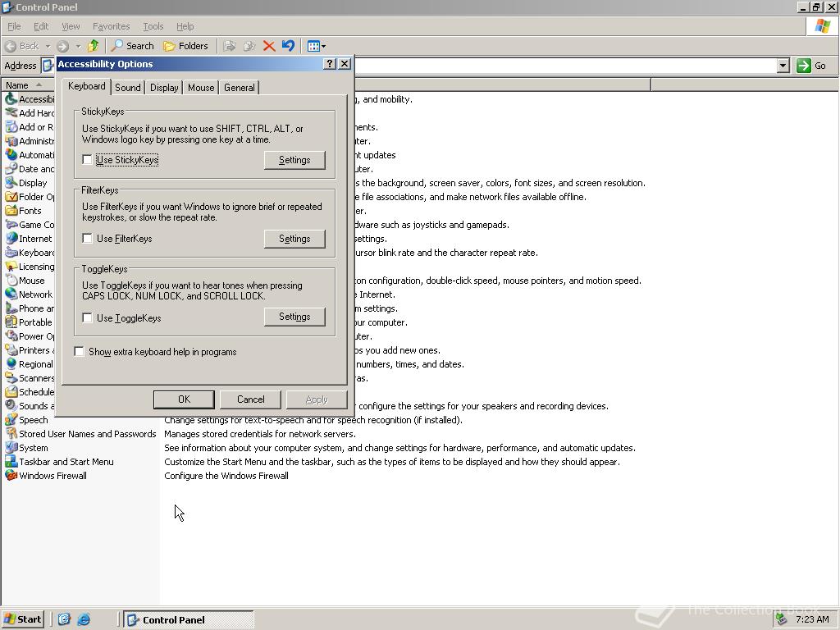Switch to the Sound tab

coord(127,87)
